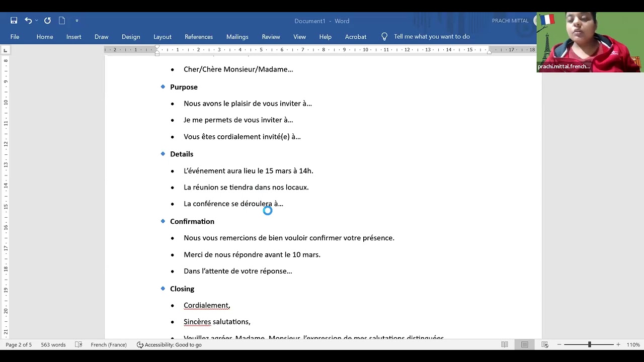Click the PRACHI MITTAL account name

pyautogui.click(x=510, y=21)
